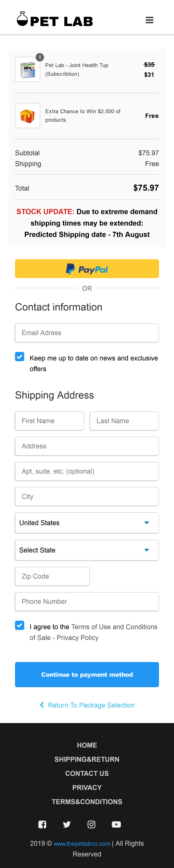Uncheck the news and exclusive offers checkbox

pyautogui.click(x=20, y=357)
